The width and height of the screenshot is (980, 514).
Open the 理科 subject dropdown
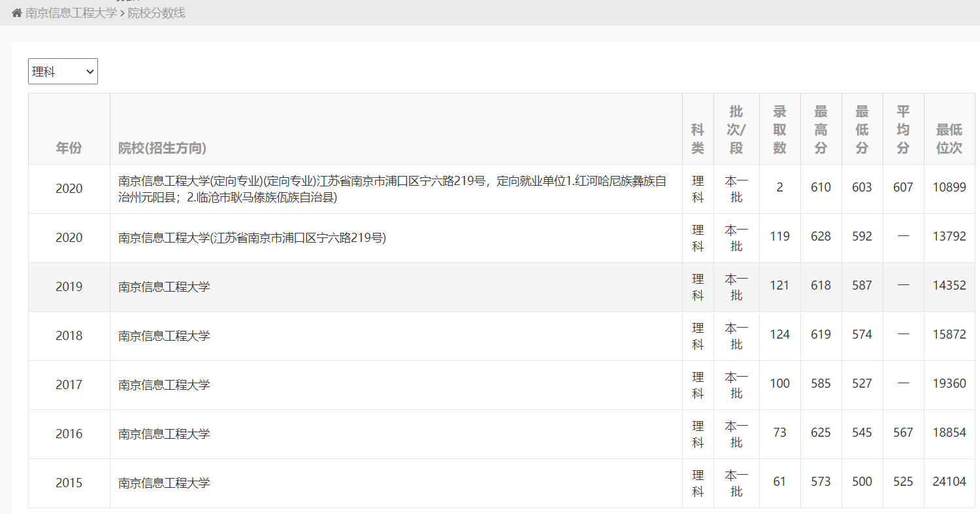(x=63, y=71)
